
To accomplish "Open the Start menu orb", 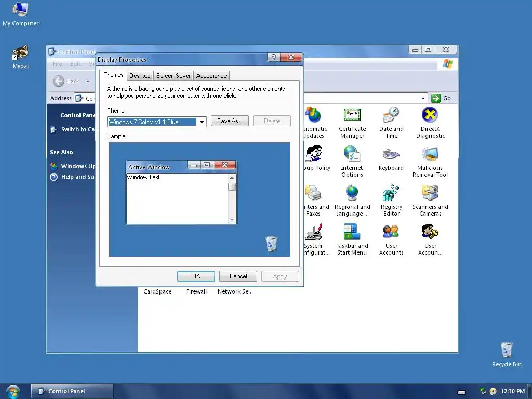I will [13, 392].
